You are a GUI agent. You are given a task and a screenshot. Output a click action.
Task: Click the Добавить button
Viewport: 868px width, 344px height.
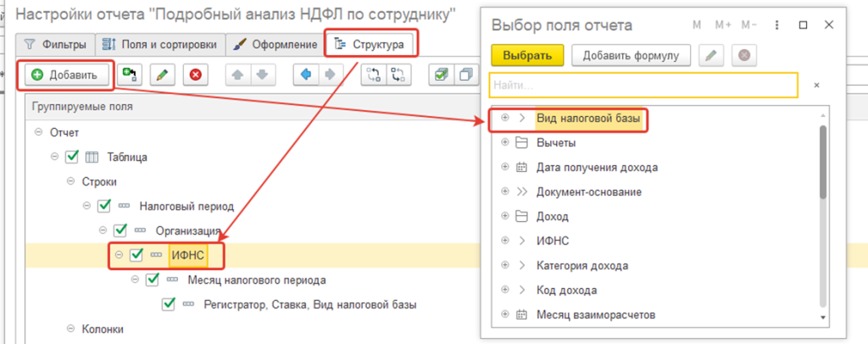click(x=65, y=75)
